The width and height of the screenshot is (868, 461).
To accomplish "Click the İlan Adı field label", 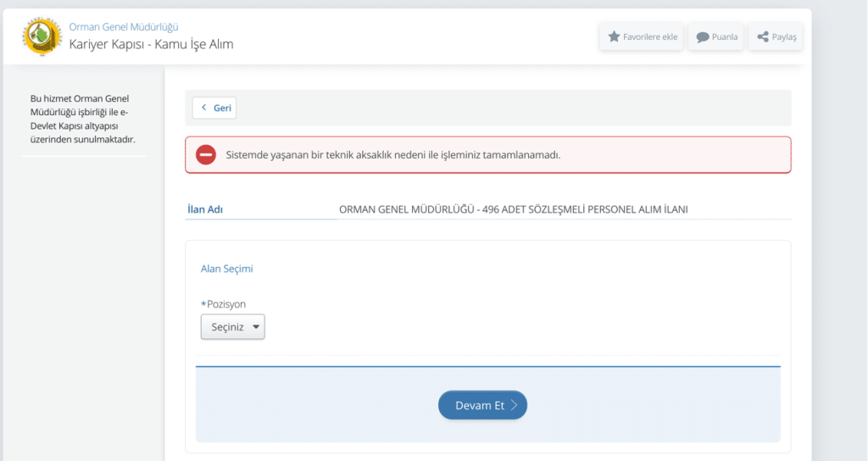I will 205,209.
